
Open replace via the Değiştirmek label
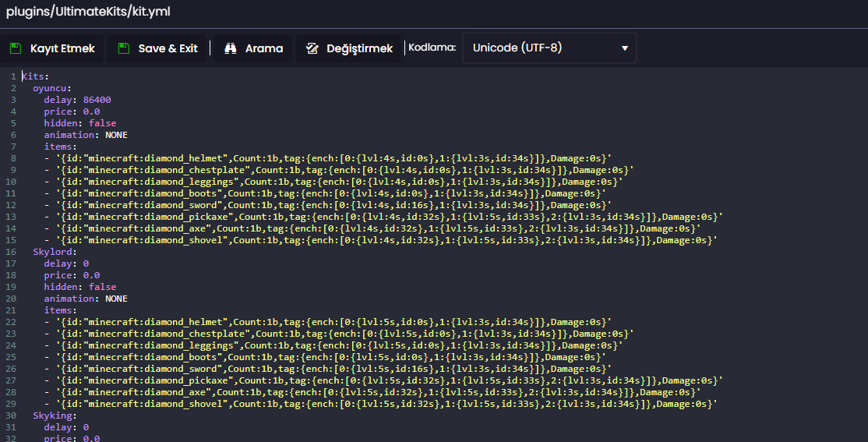click(360, 48)
